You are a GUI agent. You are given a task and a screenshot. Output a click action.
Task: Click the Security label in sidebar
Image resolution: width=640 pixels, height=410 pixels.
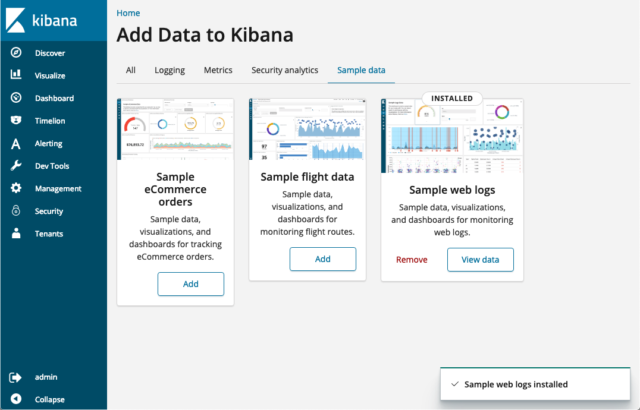click(49, 211)
